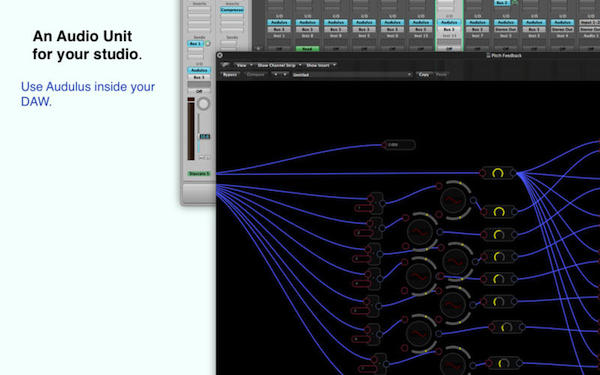Select the Staccato 5 track name label
The width and height of the screenshot is (600, 375).
coord(199,174)
